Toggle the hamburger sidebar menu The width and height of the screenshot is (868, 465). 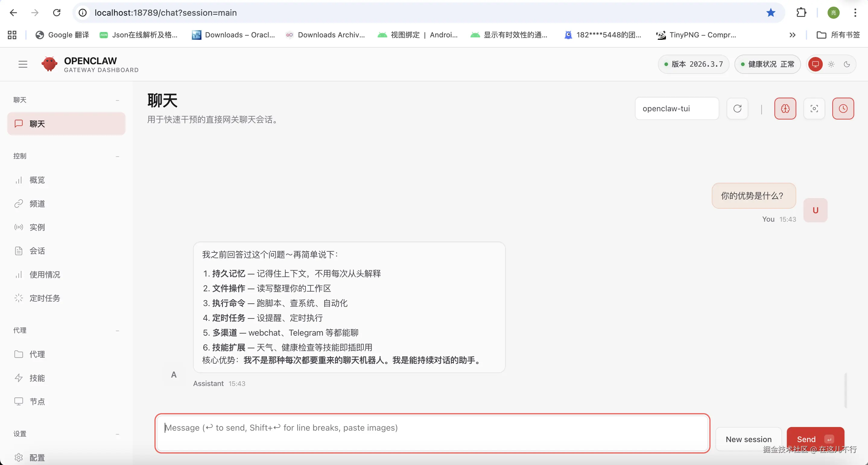tap(23, 64)
